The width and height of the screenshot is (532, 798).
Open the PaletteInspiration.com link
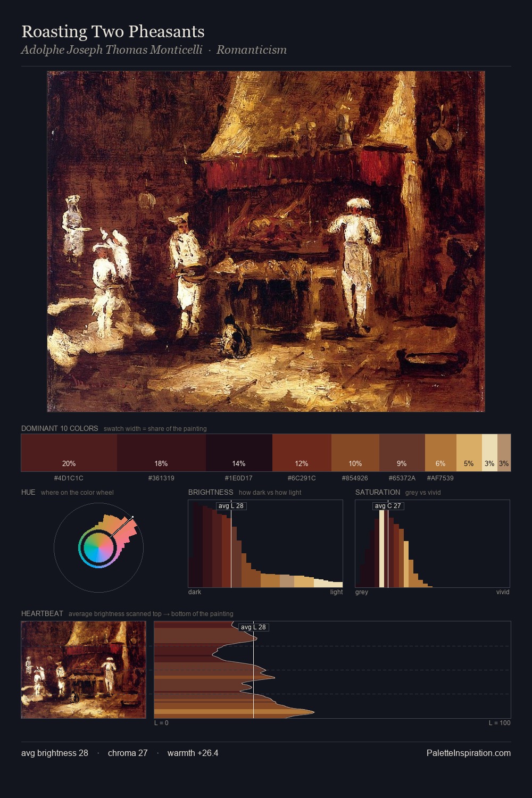(x=469, y=753)
